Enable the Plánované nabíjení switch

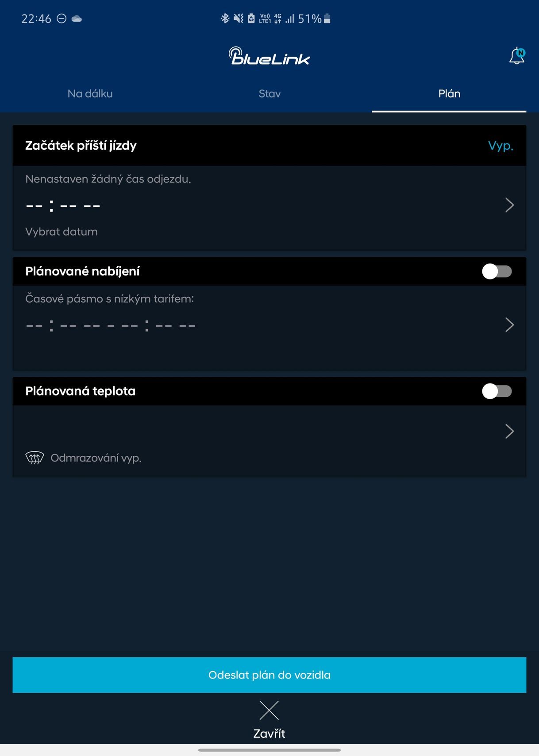(497, 271)
